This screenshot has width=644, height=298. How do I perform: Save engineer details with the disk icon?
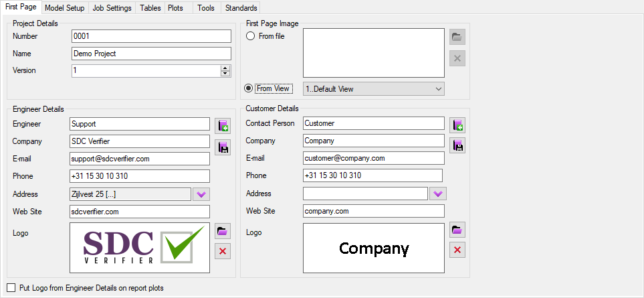(222, 147)
